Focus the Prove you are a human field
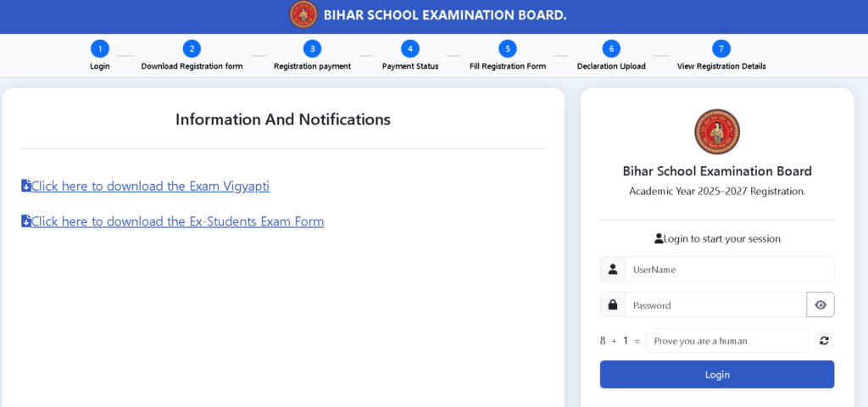 tap(727, 341)
